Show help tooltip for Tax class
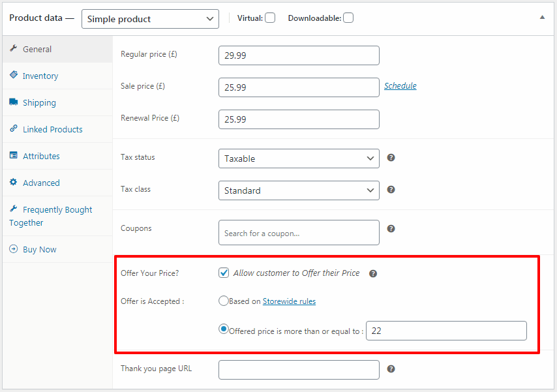 (391, 190)
